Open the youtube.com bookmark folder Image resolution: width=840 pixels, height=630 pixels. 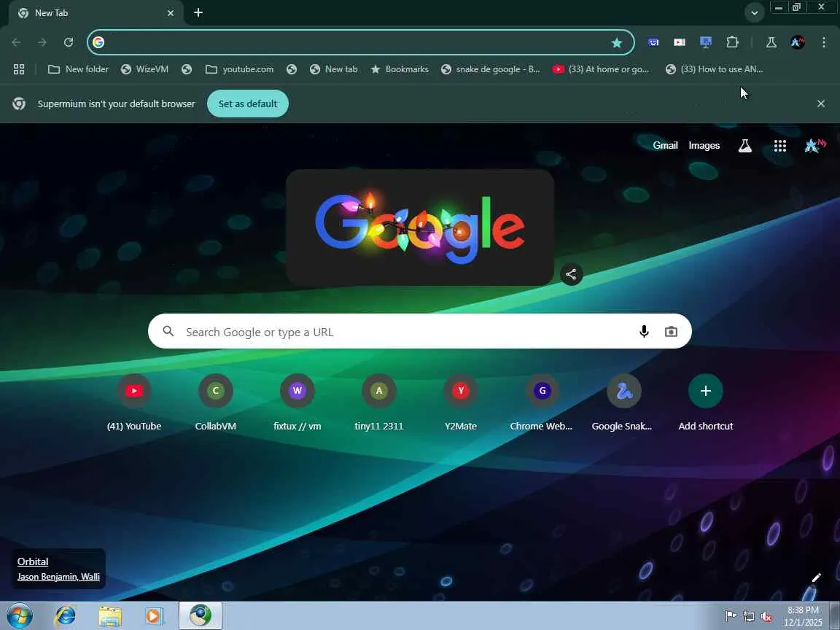click(x=239, y=69)
